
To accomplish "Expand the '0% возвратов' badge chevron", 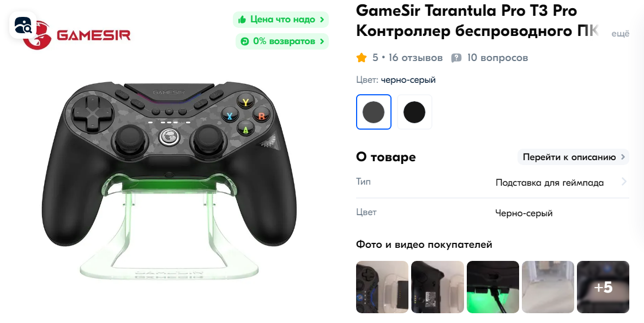I will 322,41.
